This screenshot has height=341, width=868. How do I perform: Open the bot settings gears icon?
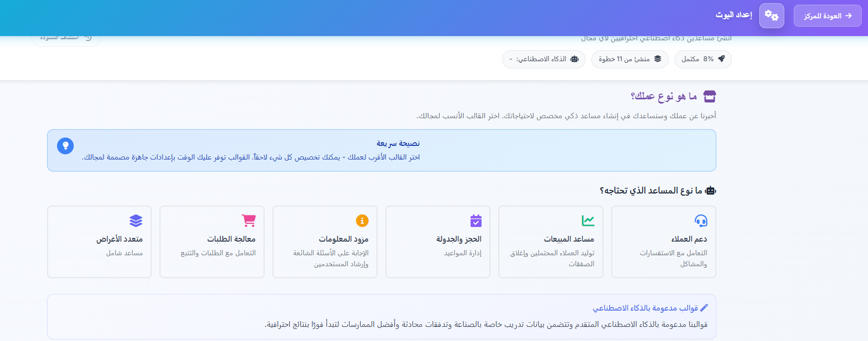pos(772,16)
